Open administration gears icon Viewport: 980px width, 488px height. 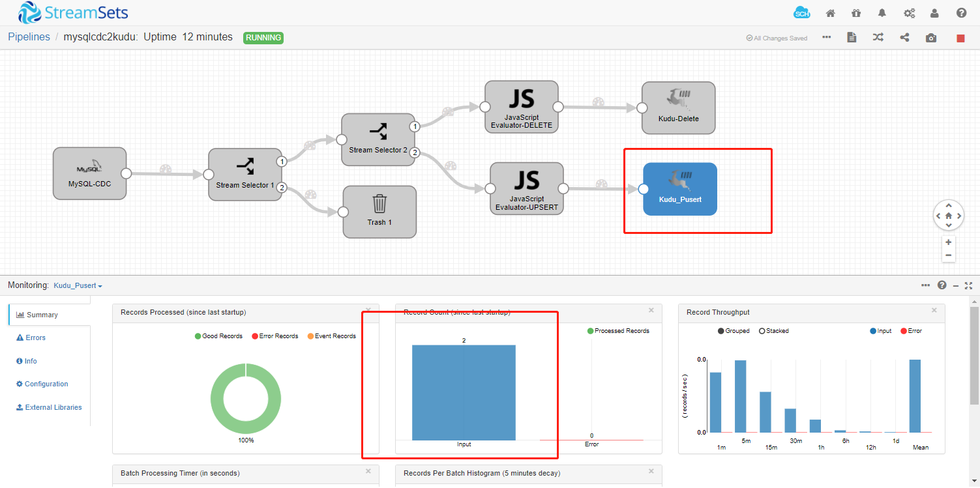pos(909,13)
